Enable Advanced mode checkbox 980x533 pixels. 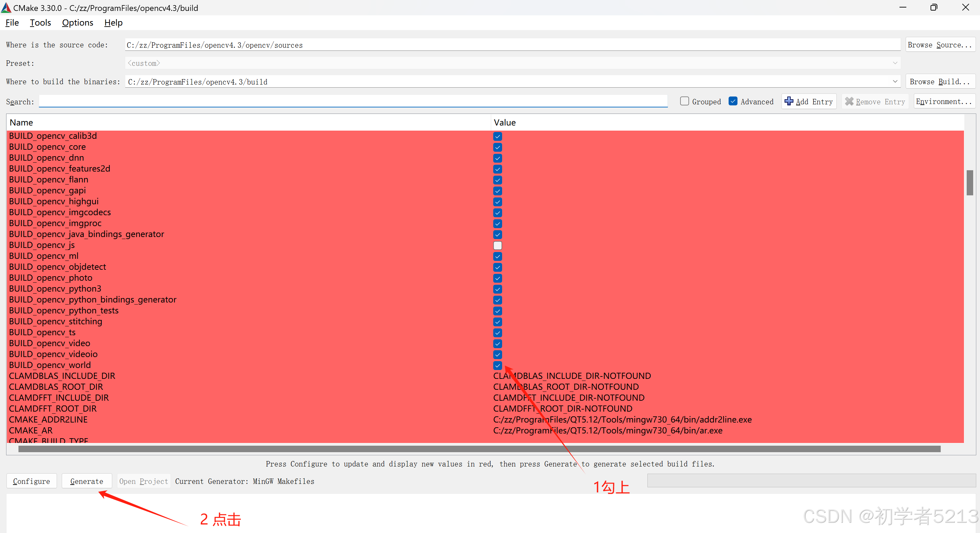pos(734,101)
